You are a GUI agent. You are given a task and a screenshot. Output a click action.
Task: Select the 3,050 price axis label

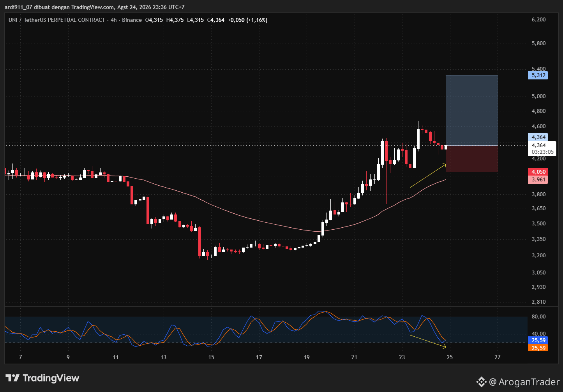coord(538,272)
